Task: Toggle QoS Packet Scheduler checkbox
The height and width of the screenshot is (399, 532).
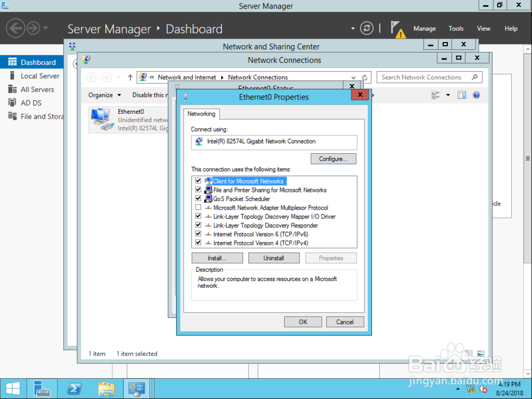Action: coord(198,198)
